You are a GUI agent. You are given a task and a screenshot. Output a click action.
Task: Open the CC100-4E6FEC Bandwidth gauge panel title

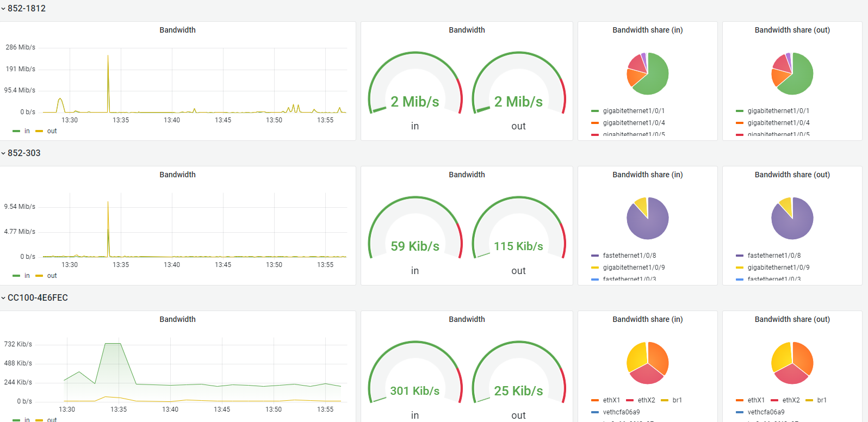(467, 319)
